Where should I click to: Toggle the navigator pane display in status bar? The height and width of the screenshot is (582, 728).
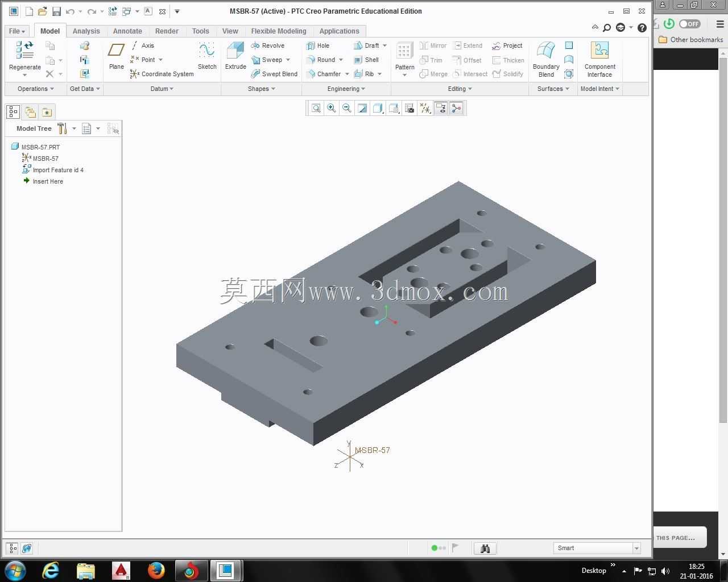click(x=13, y=548)
